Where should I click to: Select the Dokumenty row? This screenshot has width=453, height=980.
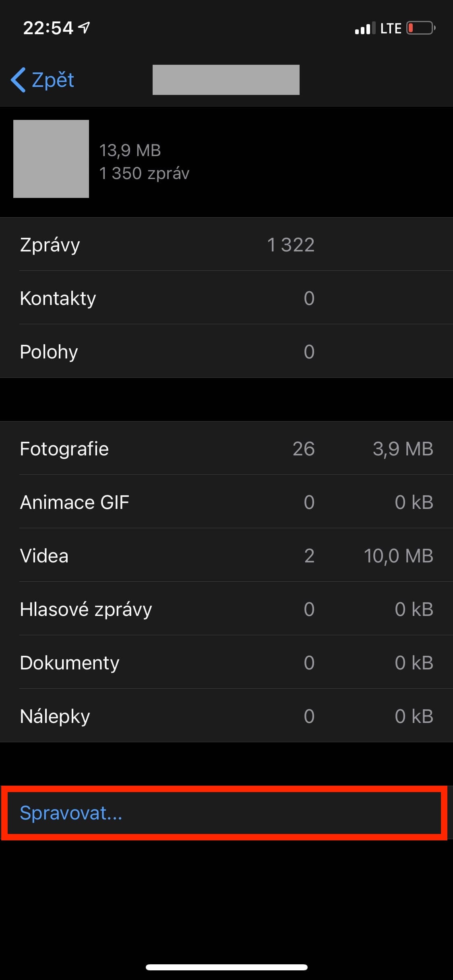[226, 663]
